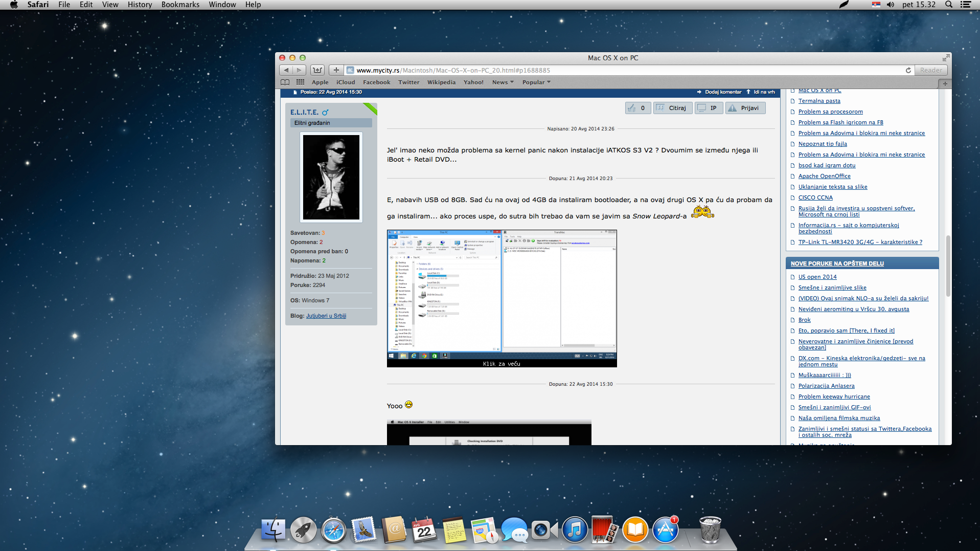Screen dimensions: 980x551
Task: Enlarge the Windows Explorer screenshot thumbnail
Action: [502, 298]
